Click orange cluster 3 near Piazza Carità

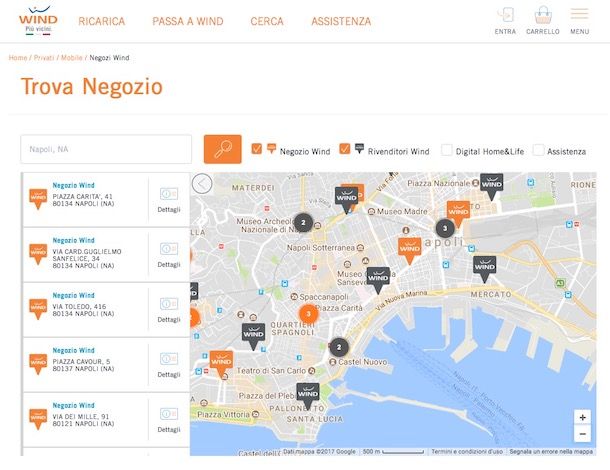point(309,314)
